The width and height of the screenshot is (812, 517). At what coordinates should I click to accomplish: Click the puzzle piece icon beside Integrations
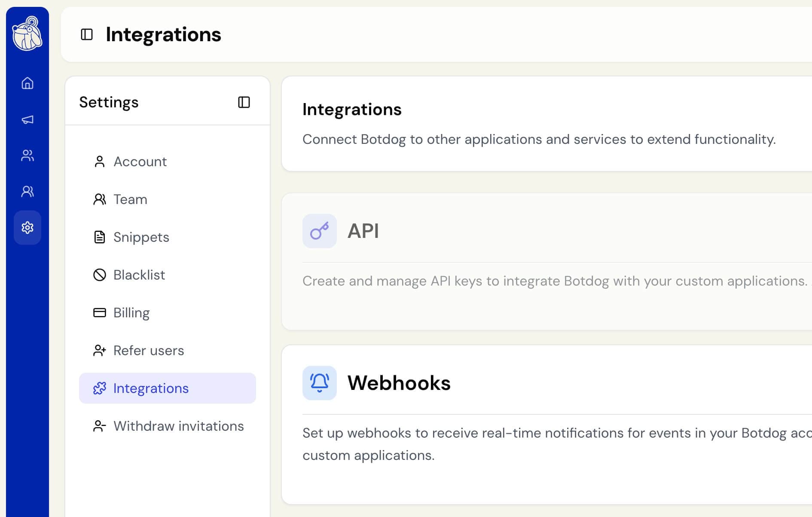coord(99,388)
